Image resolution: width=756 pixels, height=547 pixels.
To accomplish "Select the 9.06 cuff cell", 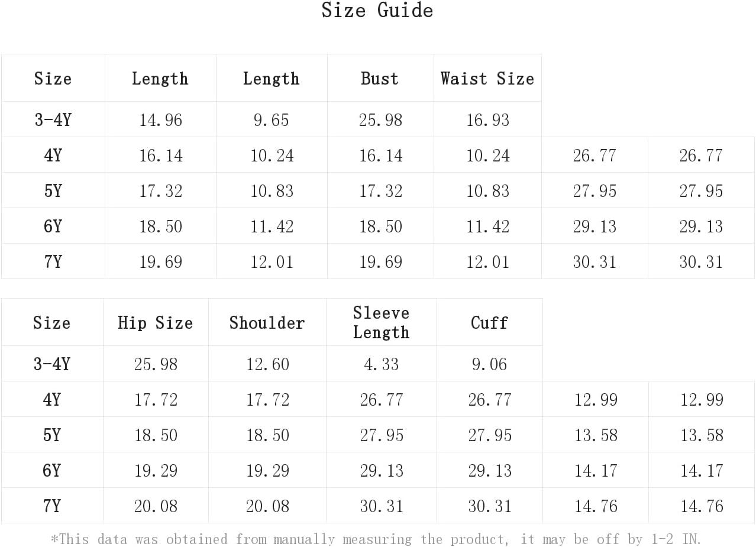I will (489, 364).
